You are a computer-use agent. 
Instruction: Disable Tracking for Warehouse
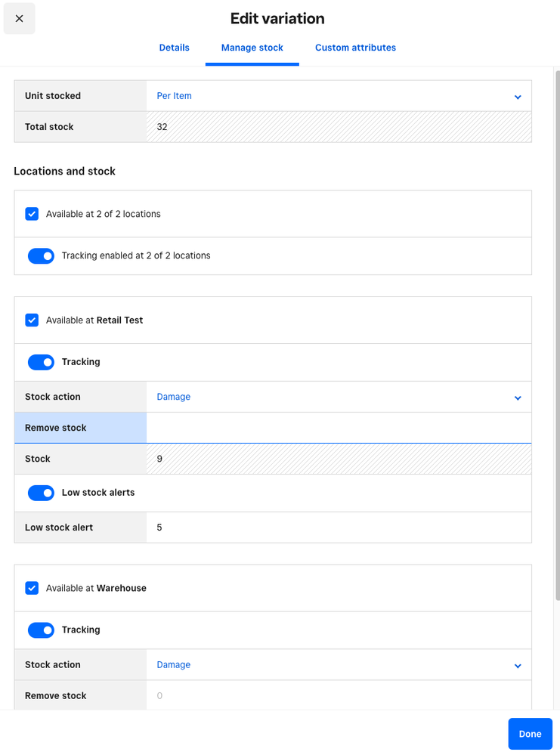(x=41, y=630)
